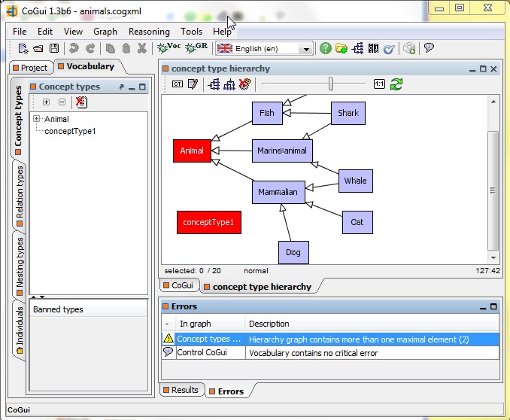Switch to the Results tab
This screenshot has height=420, width=510.
(x=181, y=390)
